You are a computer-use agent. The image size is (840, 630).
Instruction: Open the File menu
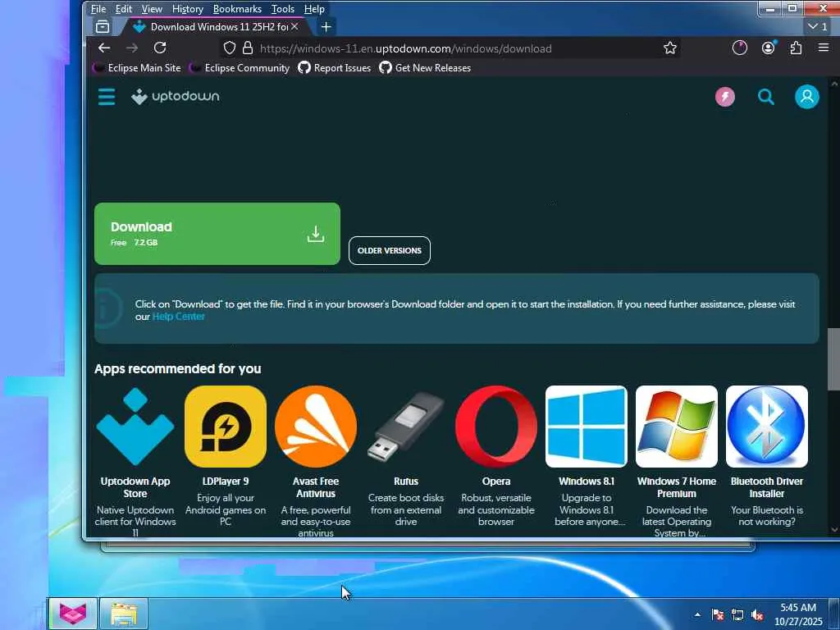coord(98,9)
